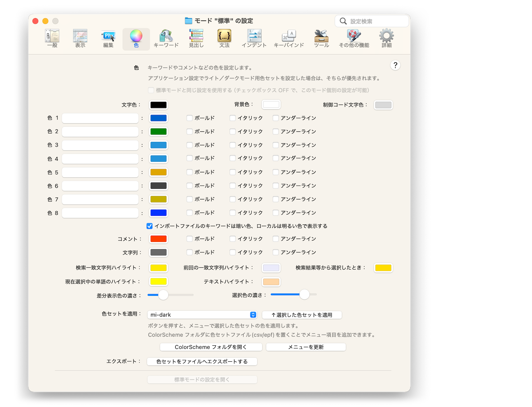Open the ツール (Tools) settings pane
This screenshot has width=532, height=407.
coord(321,39)
